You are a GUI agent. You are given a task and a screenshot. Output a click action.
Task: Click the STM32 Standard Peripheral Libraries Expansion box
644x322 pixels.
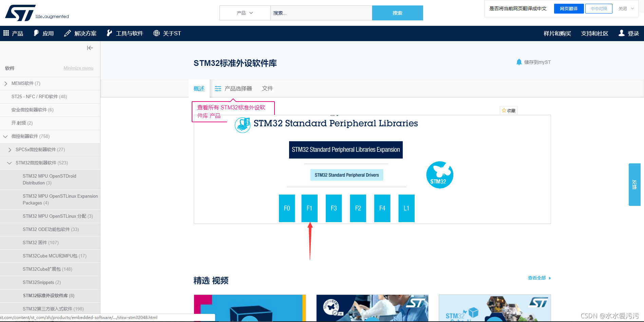click(x=346, y=150)
